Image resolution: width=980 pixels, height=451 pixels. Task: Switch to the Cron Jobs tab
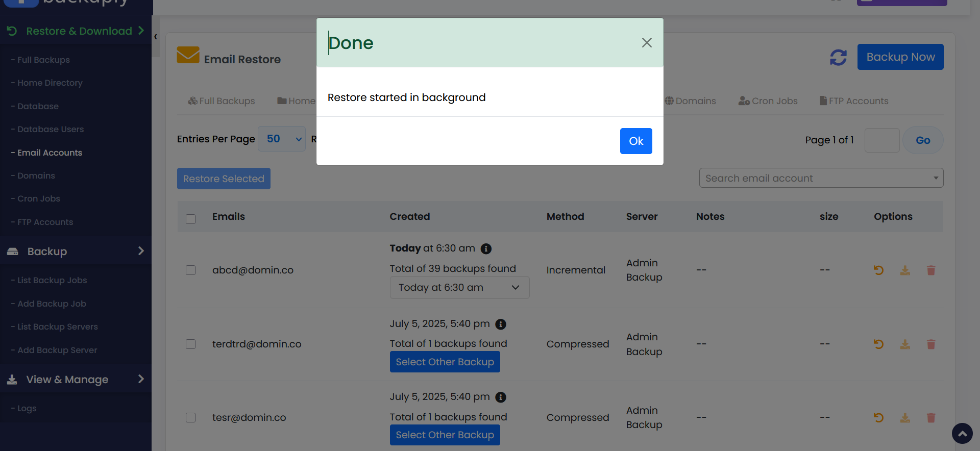768,101
